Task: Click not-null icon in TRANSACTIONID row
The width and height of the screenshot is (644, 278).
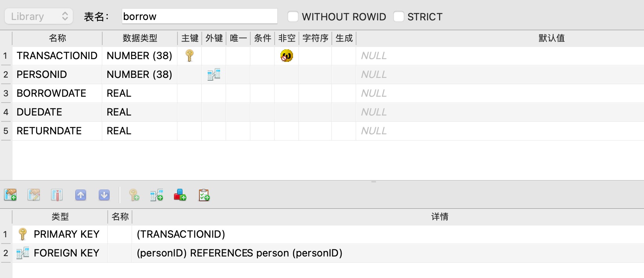Action: 287,56
